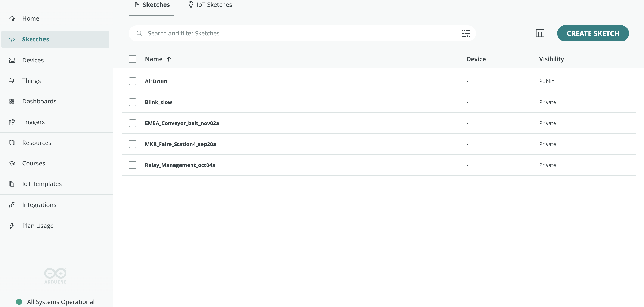644x307 pixels.
Task: Check the Blink_slow sketch row
Action: tap(133, 102)
